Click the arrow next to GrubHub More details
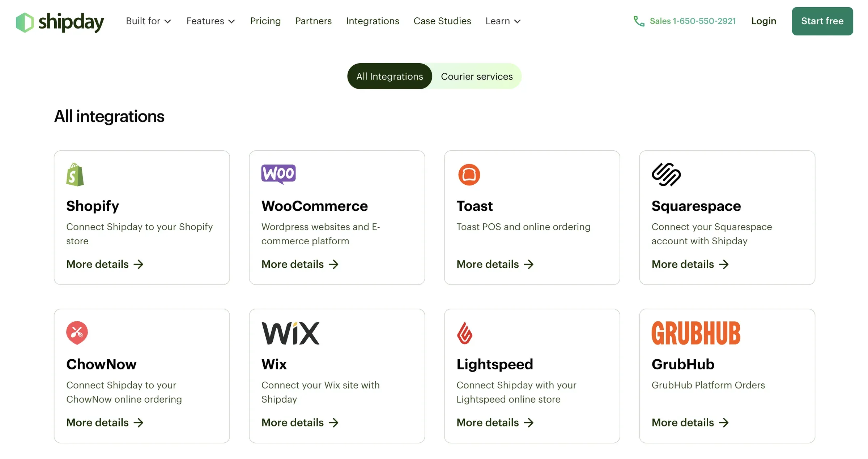This screenshot has width=868, height=459. [x=724, y=423]
